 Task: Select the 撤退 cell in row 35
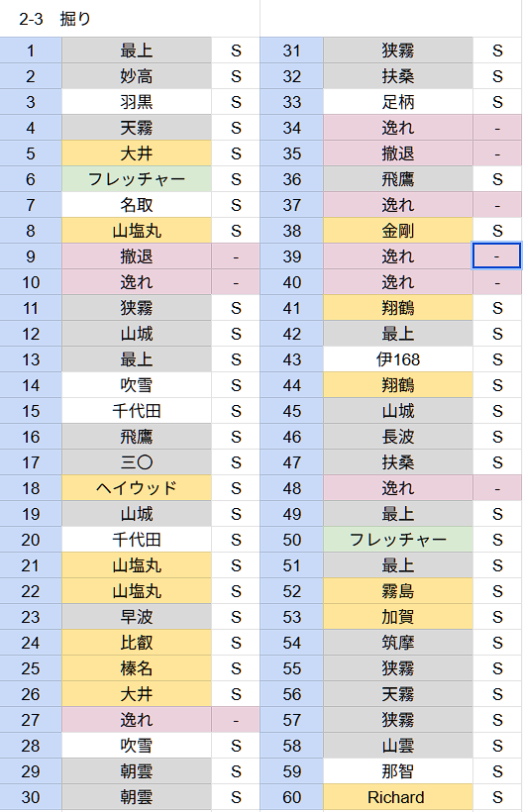pos(397,153)
